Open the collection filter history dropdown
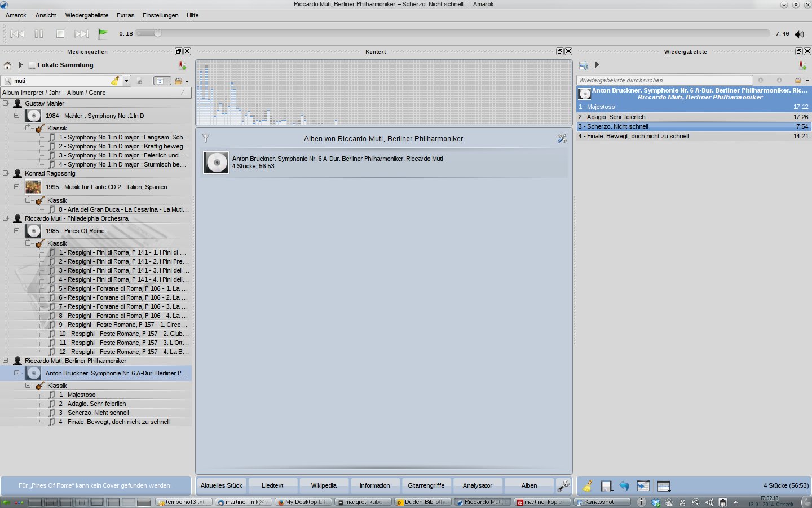Viewport: 812px width, 508px height. pyautogui.click(x=126, y=81)
